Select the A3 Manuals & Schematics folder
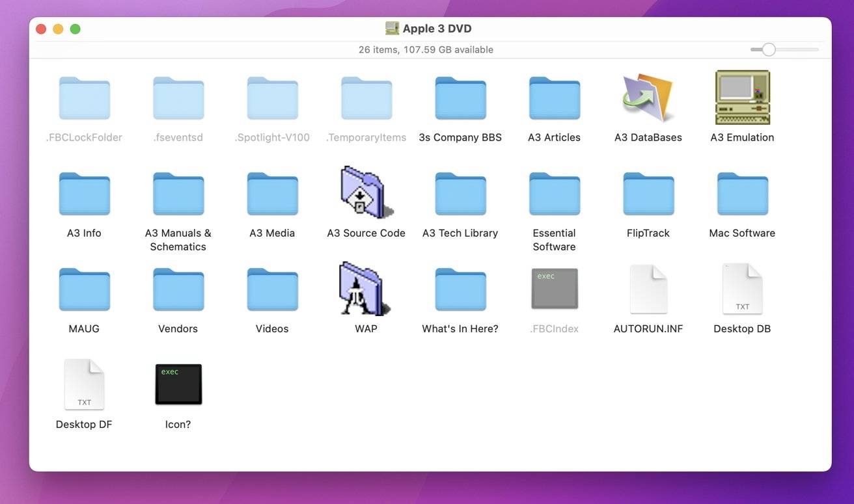This screenshot has width=854, height=504. click(x=178, y=193)
